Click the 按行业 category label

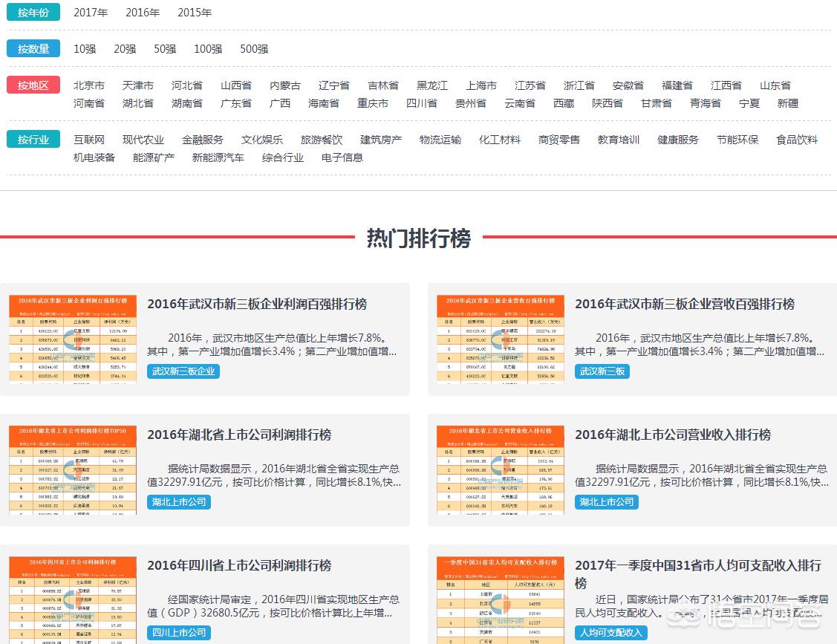point(33,140)
